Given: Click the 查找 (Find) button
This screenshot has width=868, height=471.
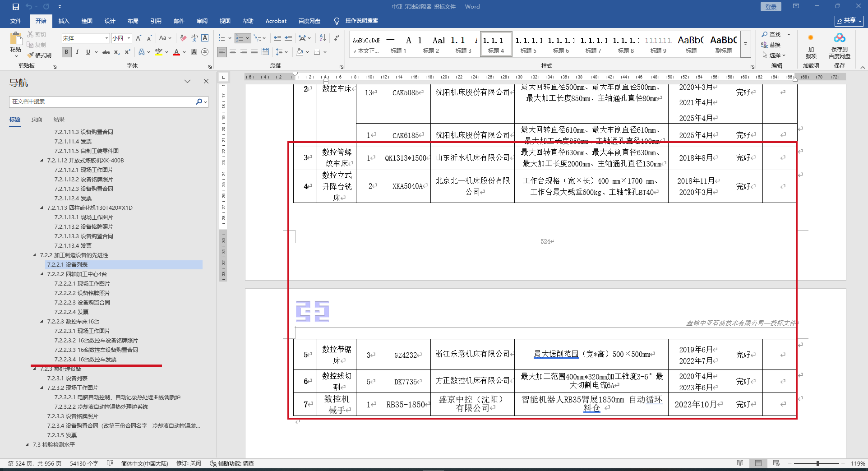Looking at the screenshot, I should [x=771, y=34].
